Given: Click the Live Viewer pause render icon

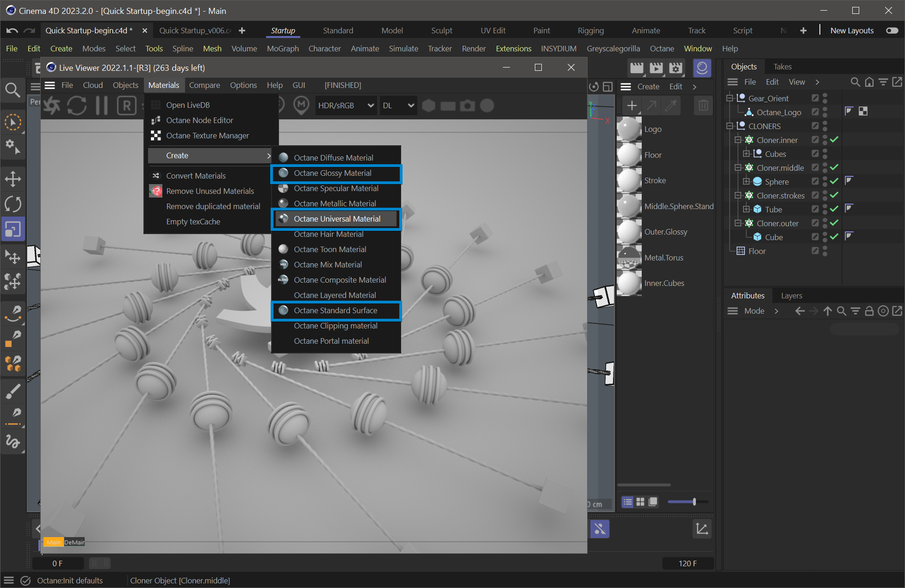Looking at the screenshot, I should pos(101,105).
